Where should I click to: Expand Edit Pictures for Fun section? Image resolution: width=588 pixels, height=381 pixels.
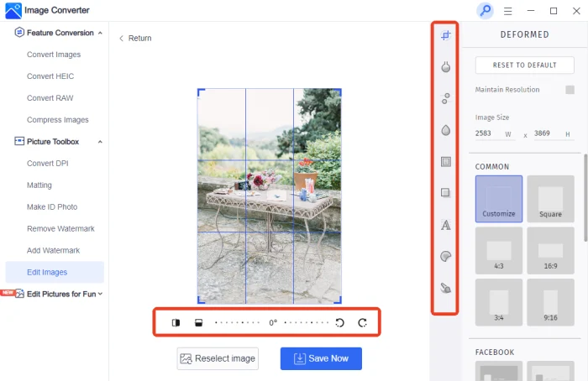point(101,294)
